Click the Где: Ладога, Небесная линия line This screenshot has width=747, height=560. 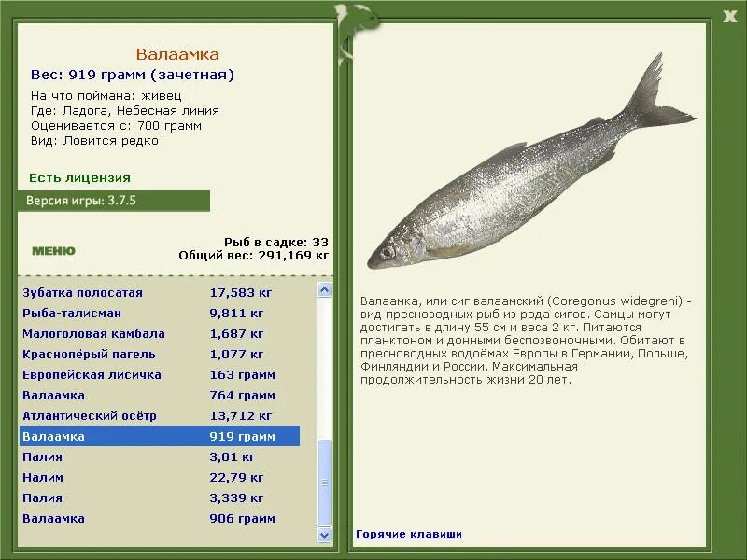125,111
